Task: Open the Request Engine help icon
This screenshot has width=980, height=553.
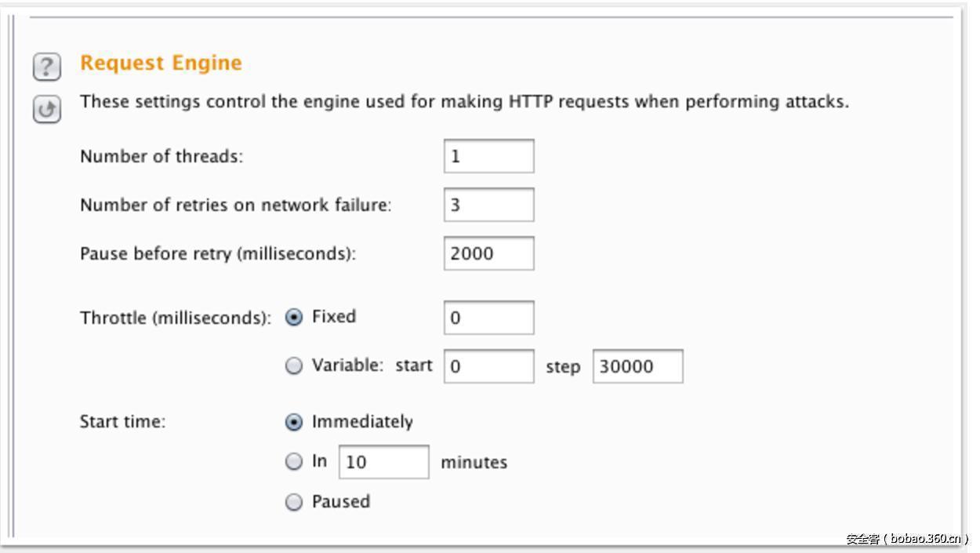Action: coord(47,67)
